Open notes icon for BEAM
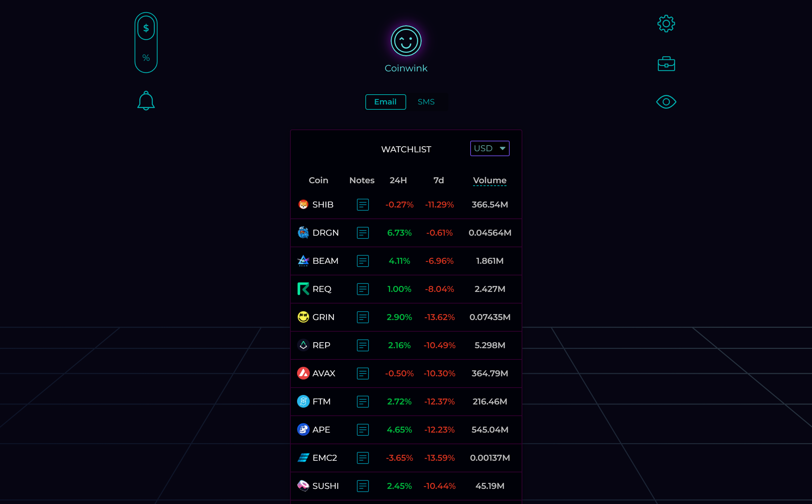Image resolution: width=812 pixels, height=504 pixels. 363,261
